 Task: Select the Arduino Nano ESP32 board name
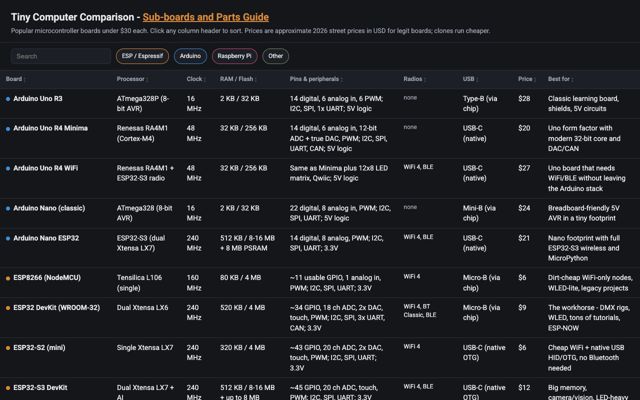tap(46, 238)
